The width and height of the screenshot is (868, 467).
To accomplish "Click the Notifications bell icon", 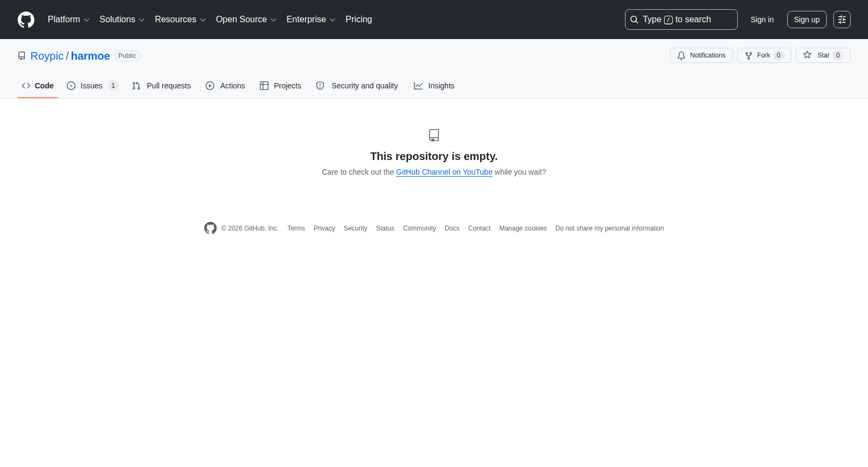I will pyautogui.click(x=681, y=55).
